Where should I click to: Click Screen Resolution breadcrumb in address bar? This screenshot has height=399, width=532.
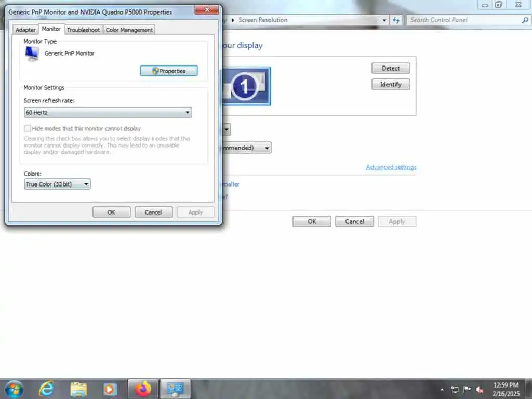pyautogui.click(x=263, y=20)
